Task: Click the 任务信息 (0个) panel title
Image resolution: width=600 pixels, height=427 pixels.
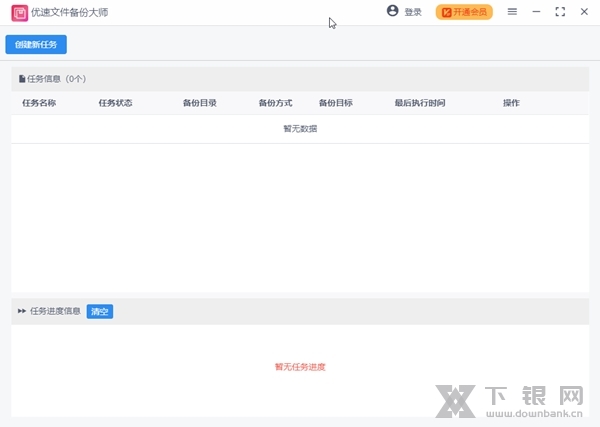Action: [x=57, y=79]
